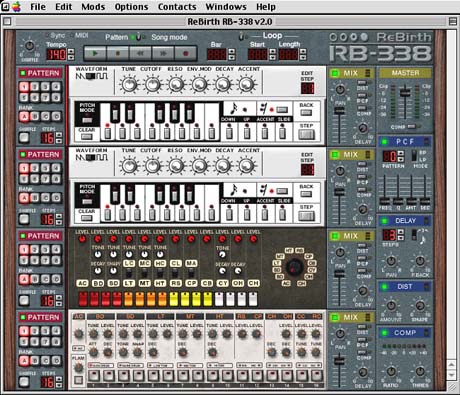The width and height of the screenshot is (460, 395).
Task: Flip the PCF BP/LP mode switch
Action: pyautogui.click(x=414, y=156)
